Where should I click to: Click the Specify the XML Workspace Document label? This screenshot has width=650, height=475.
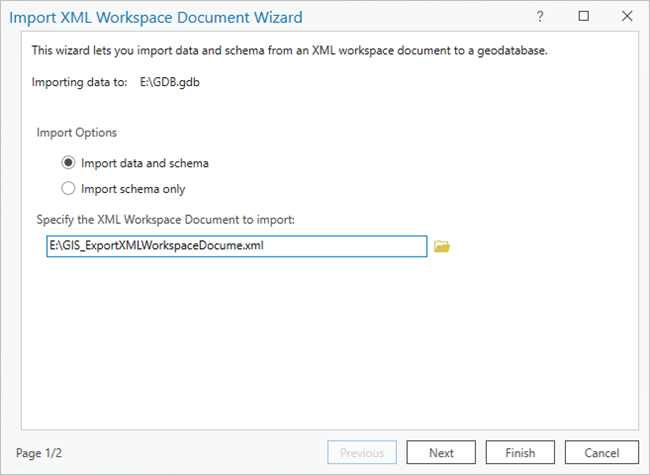(163, 219)
